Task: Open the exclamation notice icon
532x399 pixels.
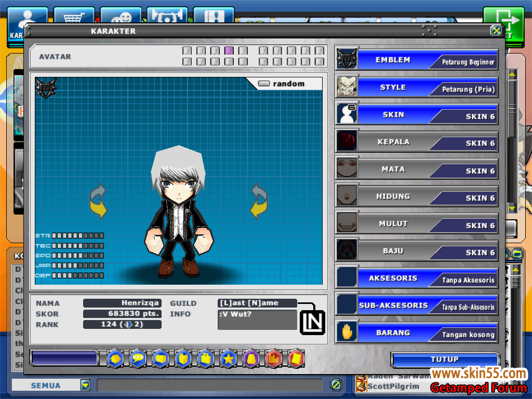Action: point(214,16)
